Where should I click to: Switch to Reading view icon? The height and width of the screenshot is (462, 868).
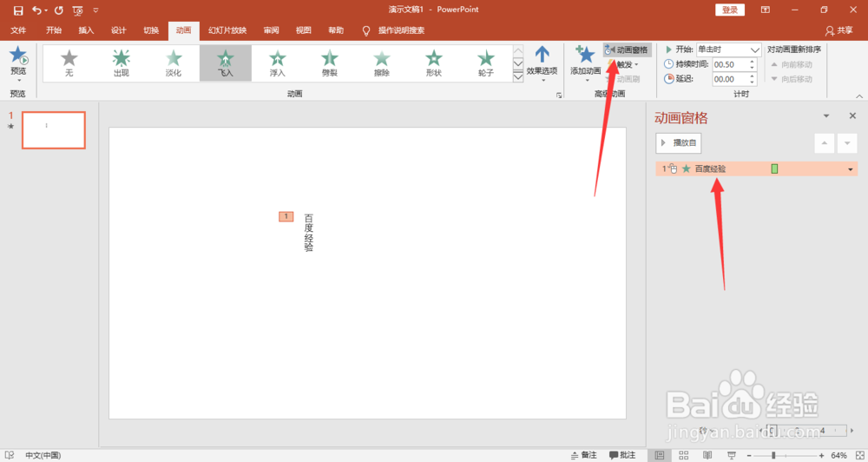[707, 455]
